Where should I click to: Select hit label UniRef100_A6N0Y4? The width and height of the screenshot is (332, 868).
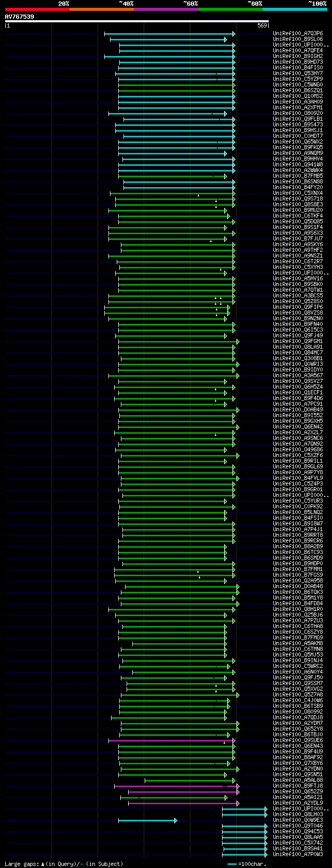coord(298,672)
